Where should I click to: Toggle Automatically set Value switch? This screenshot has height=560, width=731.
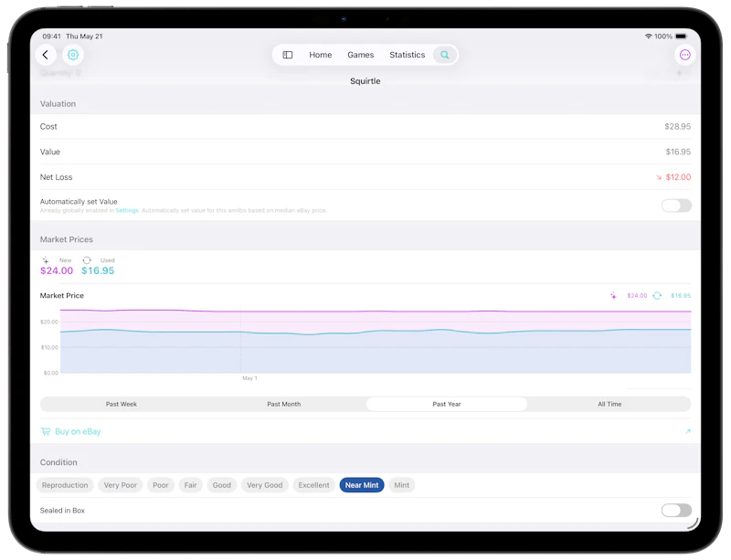click(x=676, y=206)
